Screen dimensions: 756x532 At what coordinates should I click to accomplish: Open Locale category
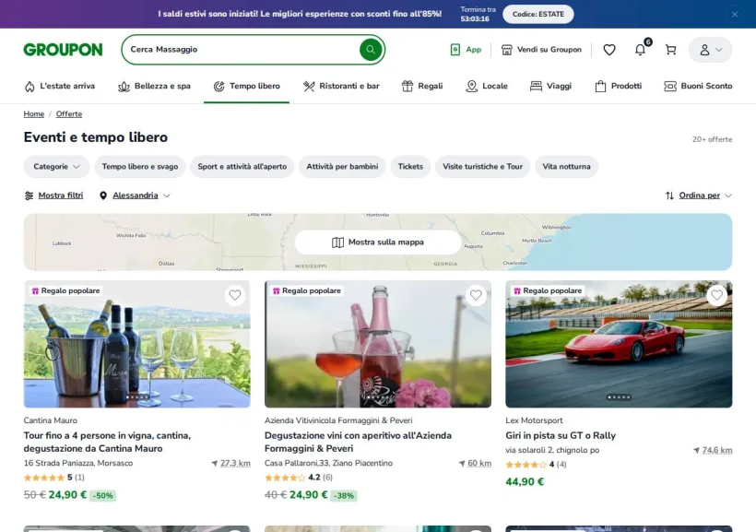tap(487, 86)
